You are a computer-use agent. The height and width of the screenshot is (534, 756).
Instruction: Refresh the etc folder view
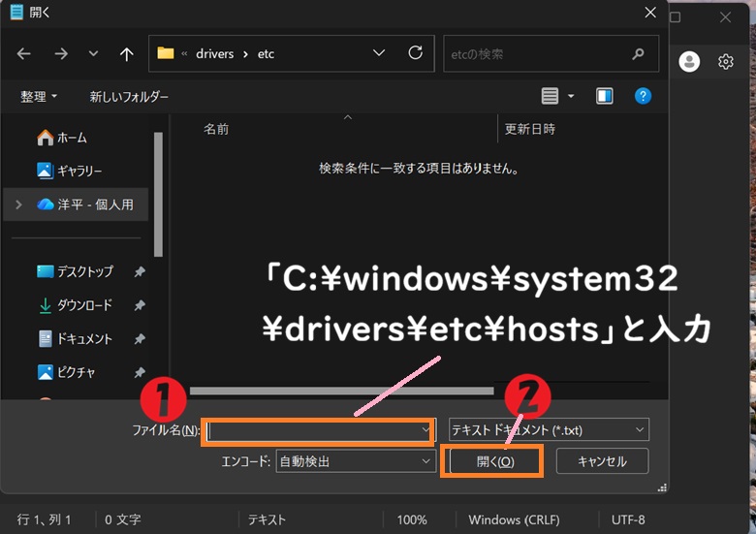[415, 53]
